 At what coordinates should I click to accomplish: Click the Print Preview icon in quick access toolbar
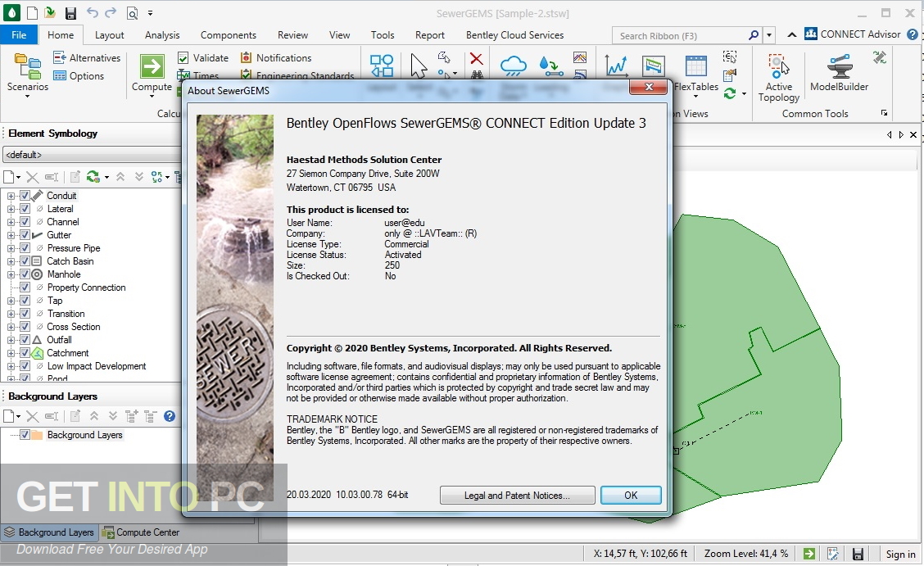click(x=132, y=13)
